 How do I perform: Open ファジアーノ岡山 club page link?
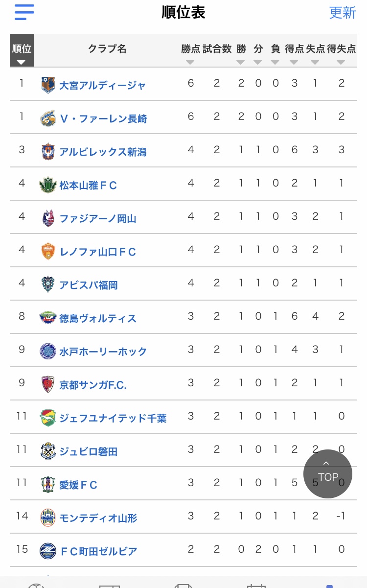point(98,219)
